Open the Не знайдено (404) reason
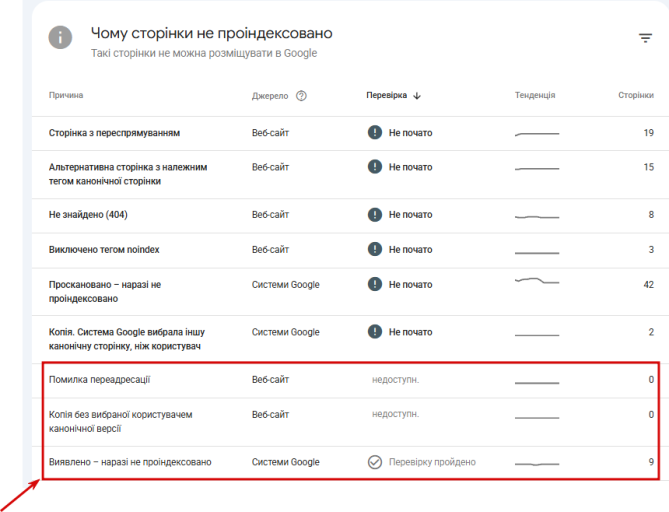Image resolution: width=669 pixels, height=512 pixels. point(88,215)
